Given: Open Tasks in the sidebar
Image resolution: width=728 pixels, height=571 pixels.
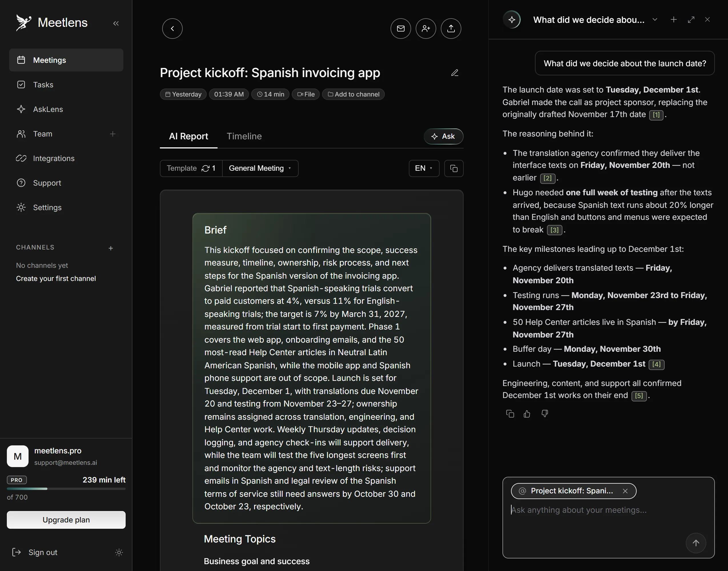Looking at the screenshot, I should (66, 85).
